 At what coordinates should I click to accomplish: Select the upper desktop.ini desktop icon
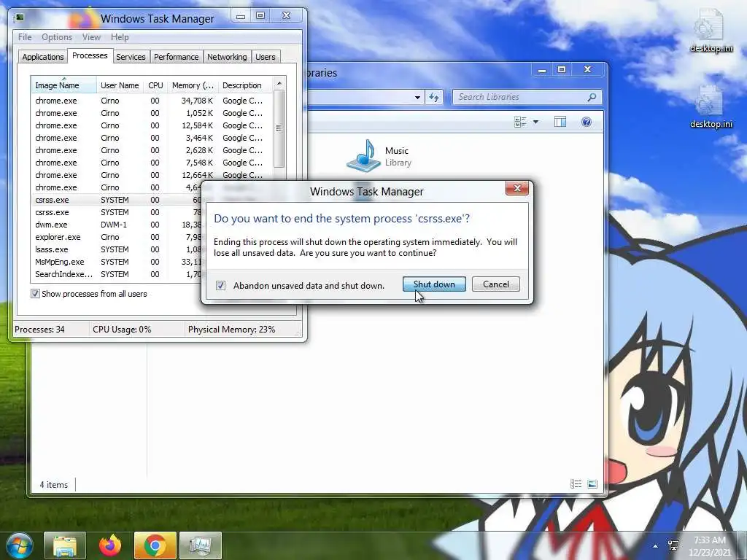pos(711,31)
